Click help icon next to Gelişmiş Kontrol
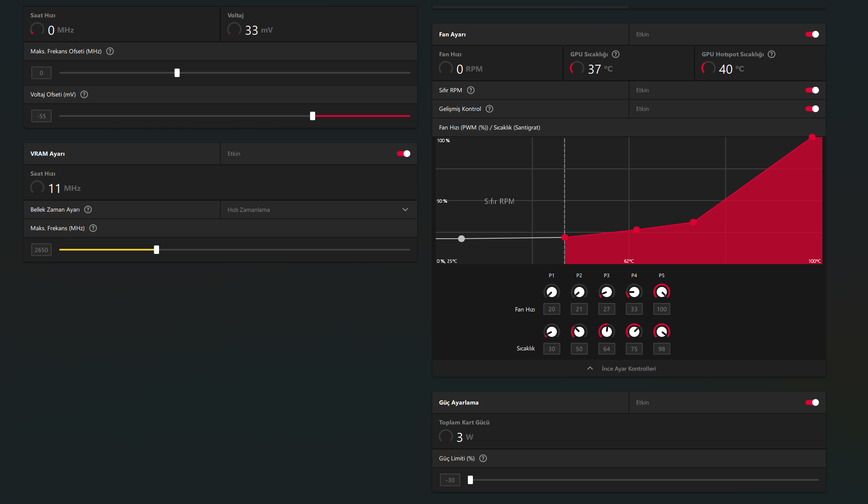The height and width of the screenshot is (504, 868). click(x=489, y=109)
